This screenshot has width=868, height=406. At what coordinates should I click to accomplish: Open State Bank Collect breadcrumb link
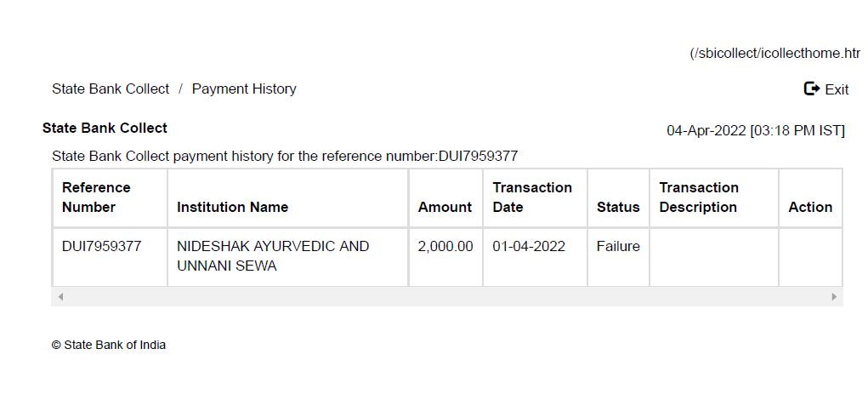pos(111,89)
